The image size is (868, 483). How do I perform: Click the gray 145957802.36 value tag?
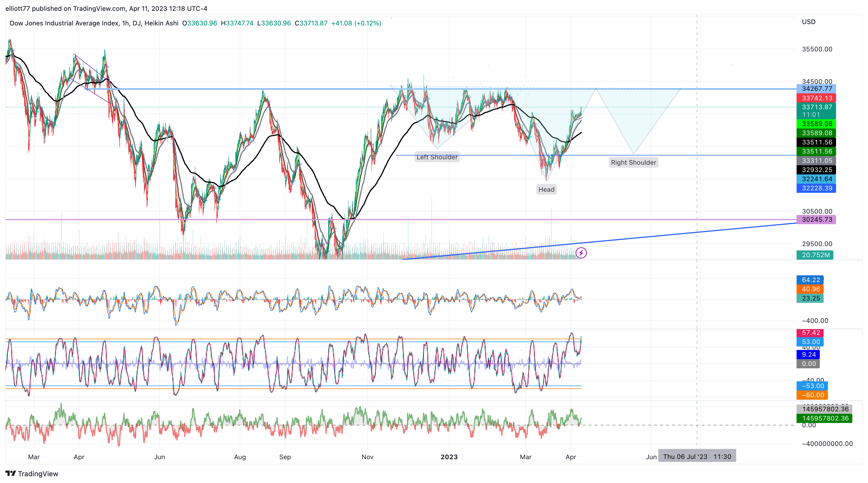click(824, 409)
